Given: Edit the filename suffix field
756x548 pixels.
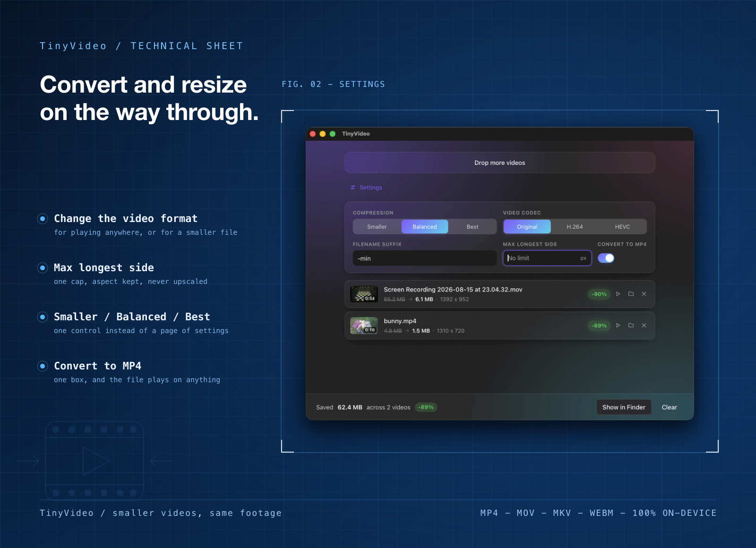Looking at the screenshot, I should pyautogui.click(x=424, y=258).
